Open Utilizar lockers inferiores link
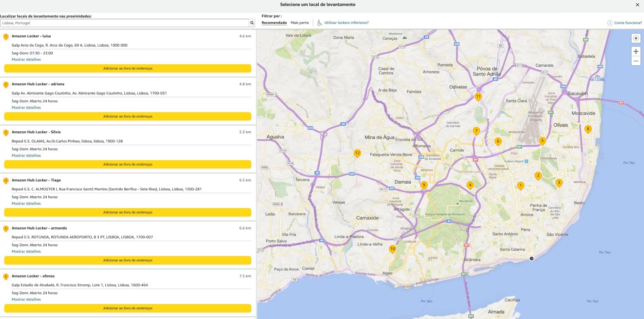Viewport: 644px width, 319px height. tap(346, 23)
